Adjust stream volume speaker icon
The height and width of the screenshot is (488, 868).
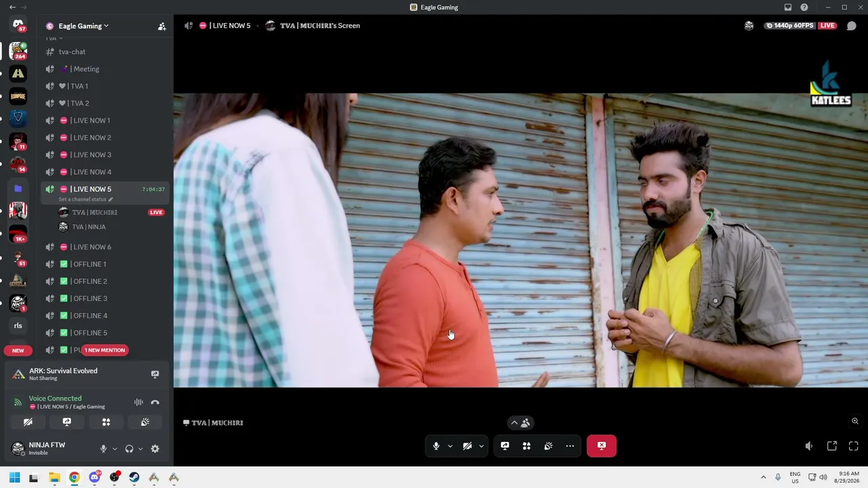[x=809, y=446]
